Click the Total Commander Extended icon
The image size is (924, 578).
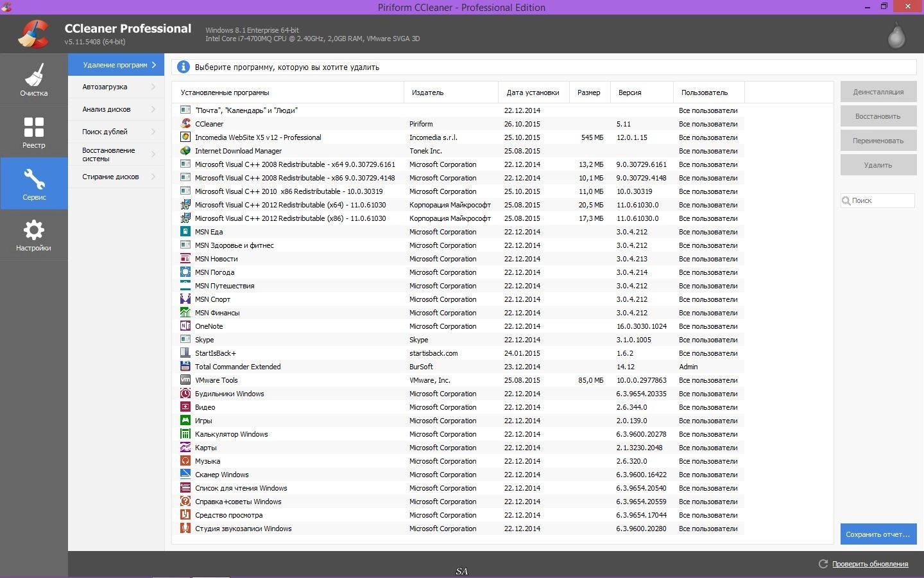[185, 366]
